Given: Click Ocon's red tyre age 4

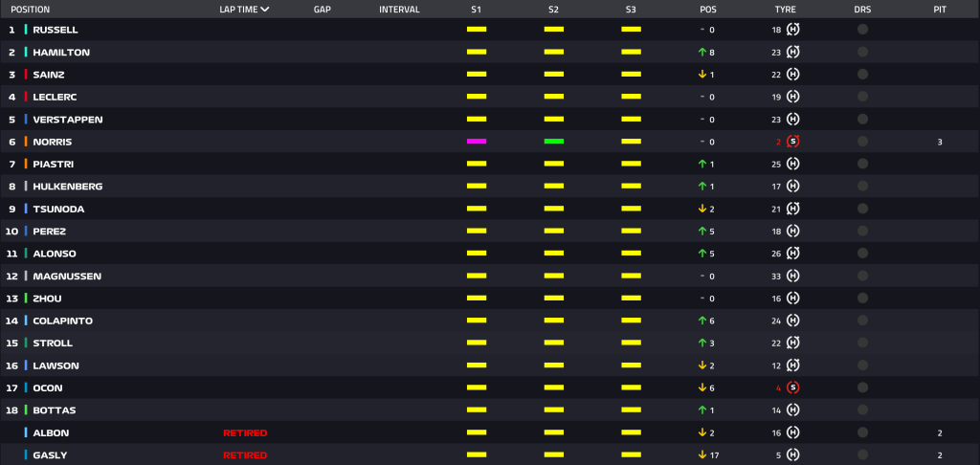Looking at the screenshot, I should (779, 388).
